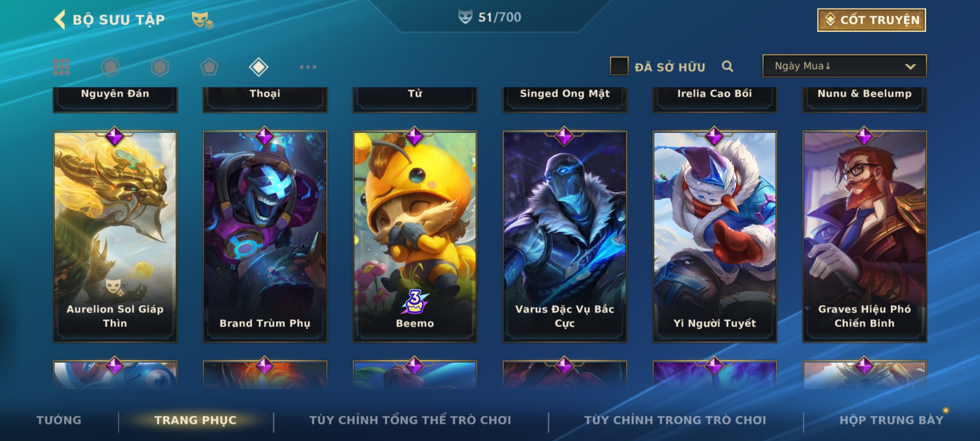The image size is (980, 441).
Task: Expand the Ngày Mua sort dropdown
Action: click(844, 66)
